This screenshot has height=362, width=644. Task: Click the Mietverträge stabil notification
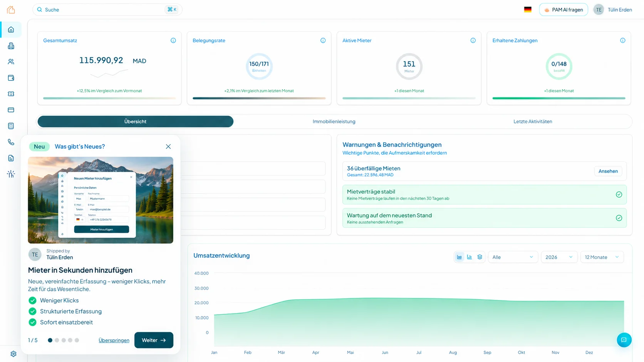pos(484,195)
